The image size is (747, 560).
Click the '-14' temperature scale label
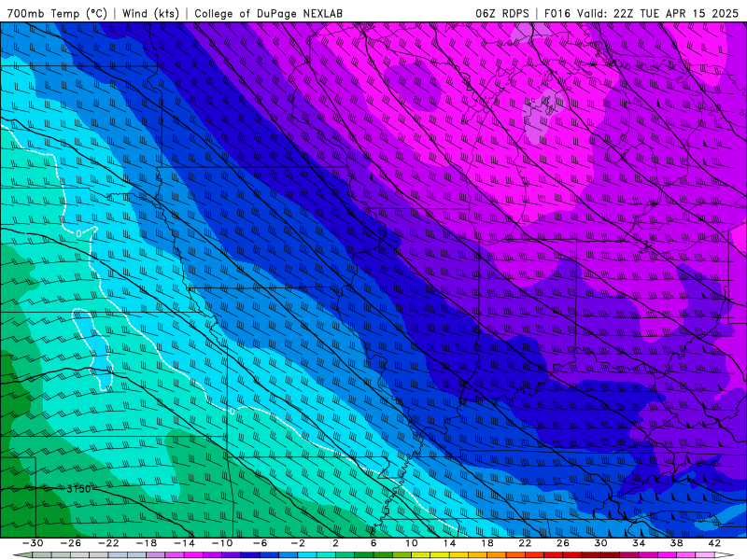coord(184,543)
